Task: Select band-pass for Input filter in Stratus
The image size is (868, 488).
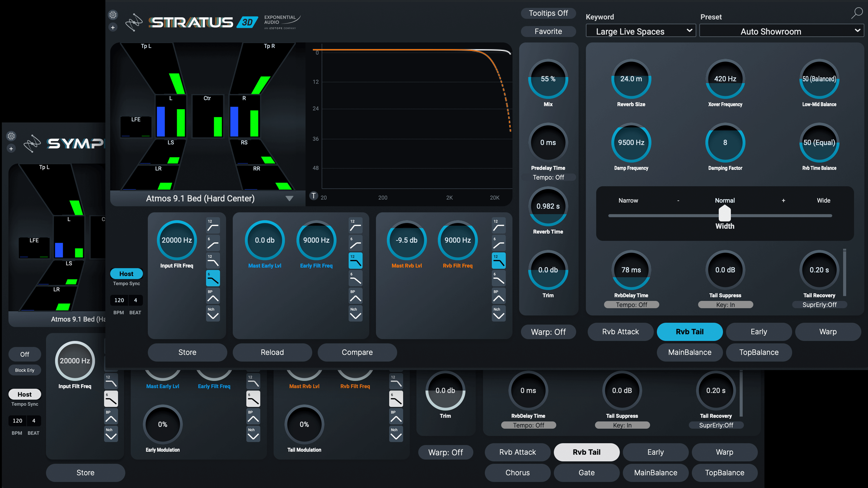Action: pos(213,296)
